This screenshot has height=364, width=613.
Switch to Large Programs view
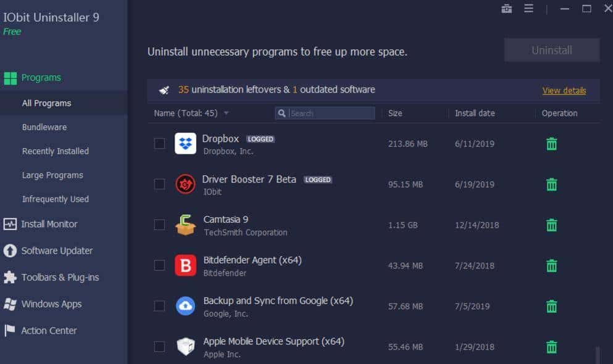pyautogui.click(x=52, y=175)
